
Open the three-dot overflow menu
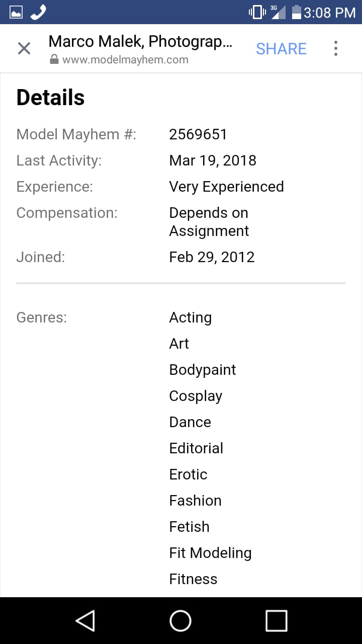point(335,48)
